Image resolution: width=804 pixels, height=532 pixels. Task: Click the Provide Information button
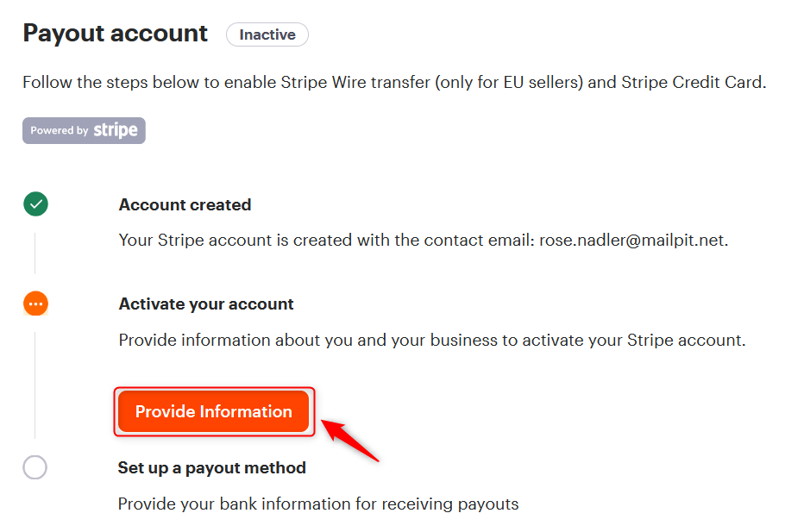(x=213, y=411)
